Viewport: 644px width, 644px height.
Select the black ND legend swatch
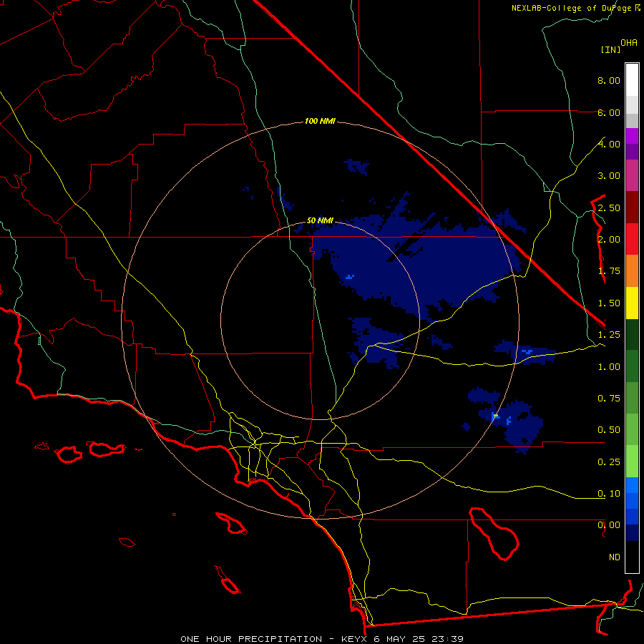[x=632, y=557]
